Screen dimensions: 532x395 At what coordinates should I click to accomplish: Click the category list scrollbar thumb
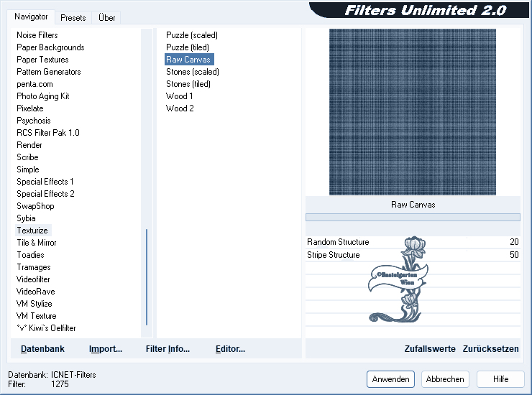click(x=147, y=277)
